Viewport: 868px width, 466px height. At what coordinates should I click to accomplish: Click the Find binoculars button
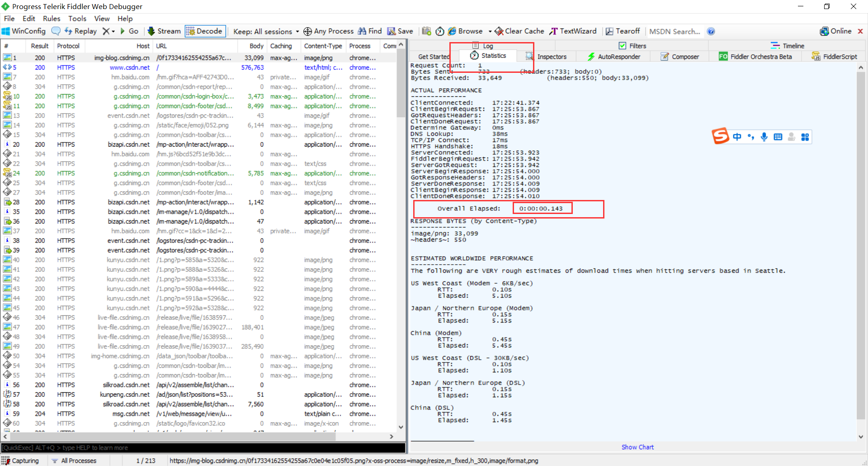click(x=370, y=31)
